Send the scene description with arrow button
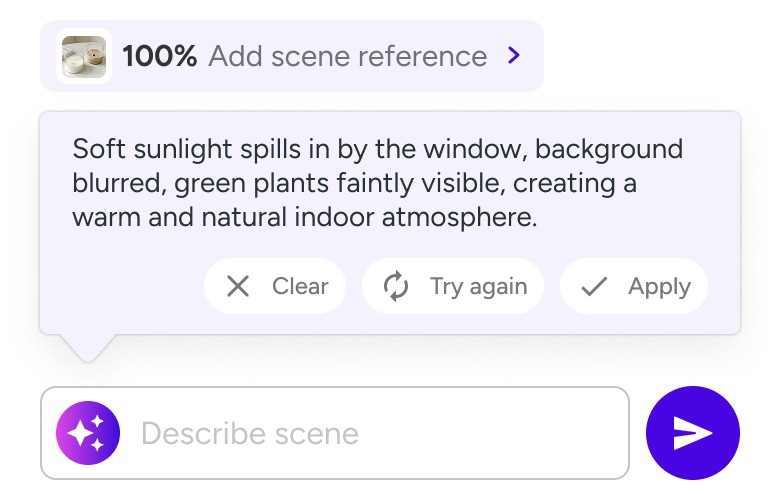This screenshot has width=780, height=500. coord(692,433)
